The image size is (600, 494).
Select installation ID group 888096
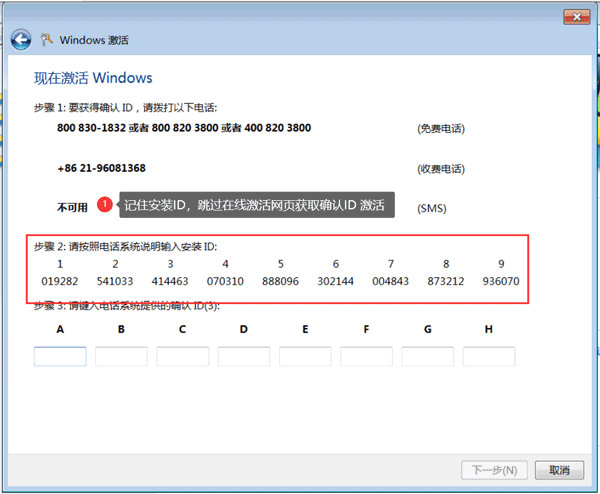[280, 281]
